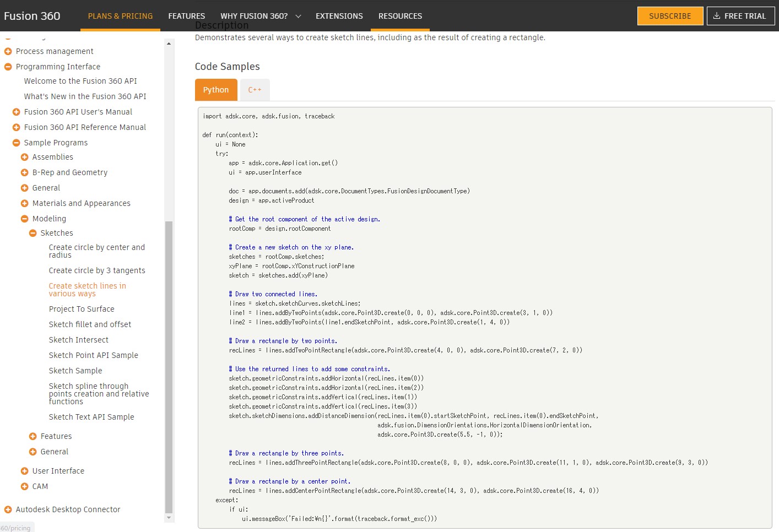Collapse the Sample Programs node
This screenshot has height=532, width=779.
pos(17,143)
